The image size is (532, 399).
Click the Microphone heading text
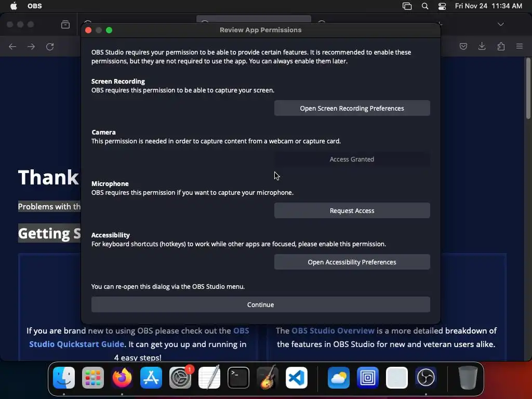[110, 183]
